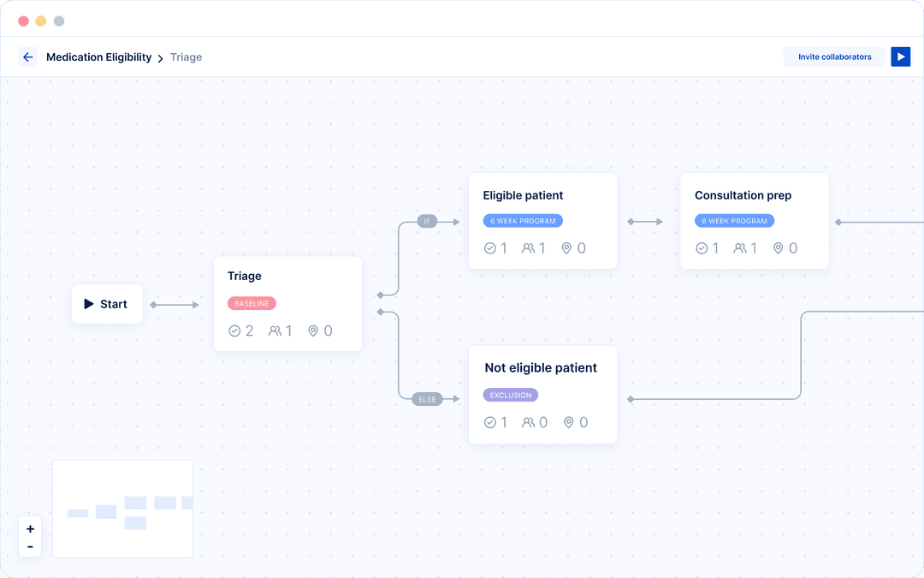Click Invite collaborators button
The image size is (924, 578).
(x=834, y=57)
